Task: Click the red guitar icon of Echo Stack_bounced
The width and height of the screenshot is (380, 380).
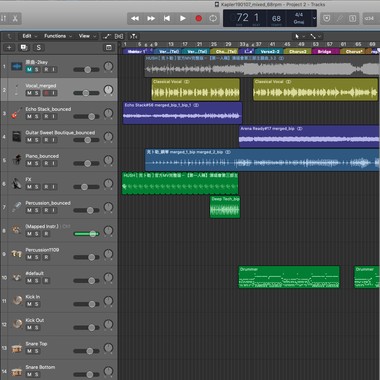Action: [16, 113]
